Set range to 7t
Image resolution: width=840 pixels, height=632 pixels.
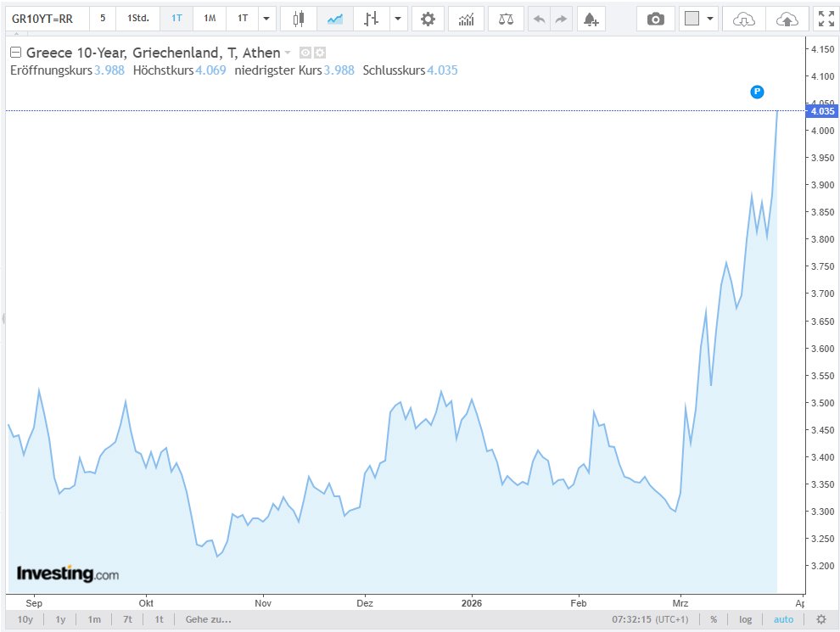127,619
